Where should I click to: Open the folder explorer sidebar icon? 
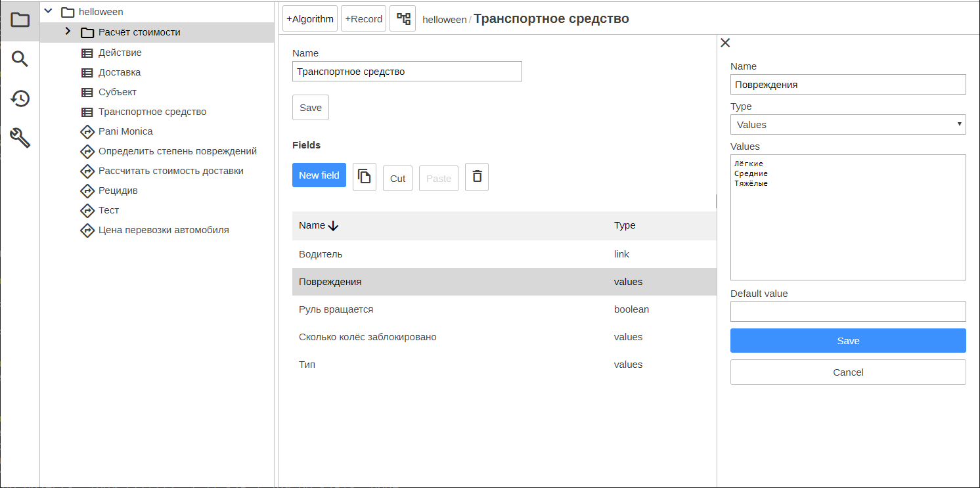coord(20,20)
